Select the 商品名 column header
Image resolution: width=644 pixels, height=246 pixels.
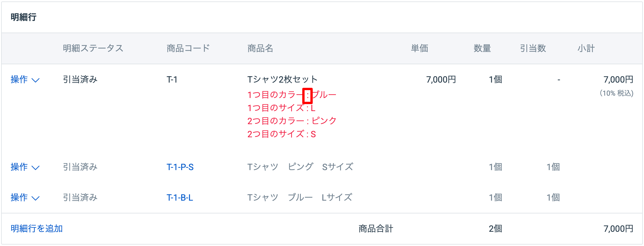[260, 48]
